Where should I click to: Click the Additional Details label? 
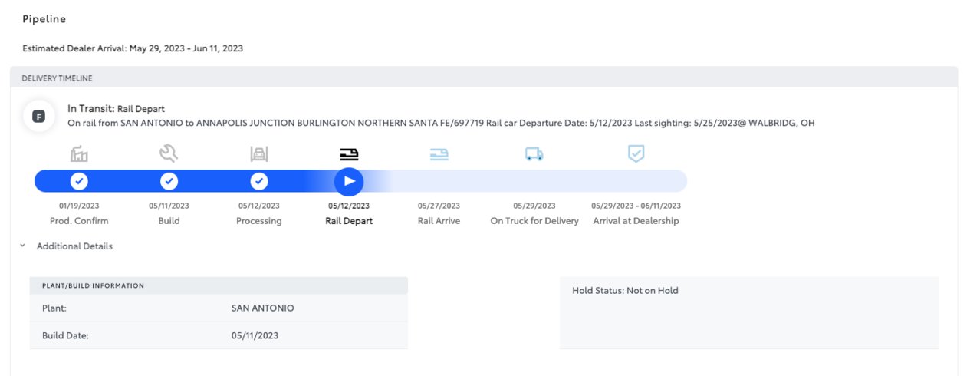coord(74,246)
